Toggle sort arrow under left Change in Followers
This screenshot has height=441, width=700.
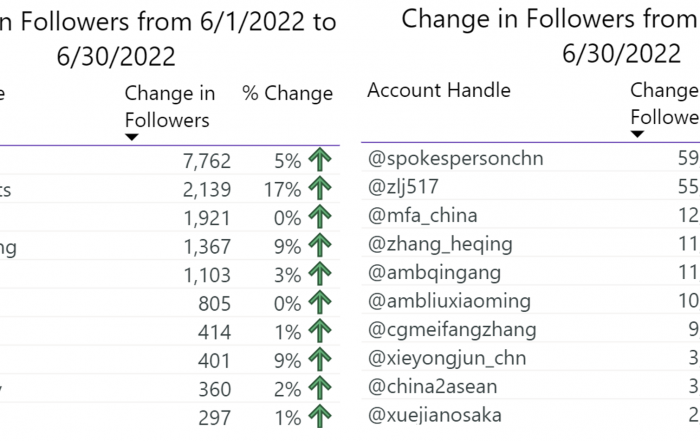[131, 137]
